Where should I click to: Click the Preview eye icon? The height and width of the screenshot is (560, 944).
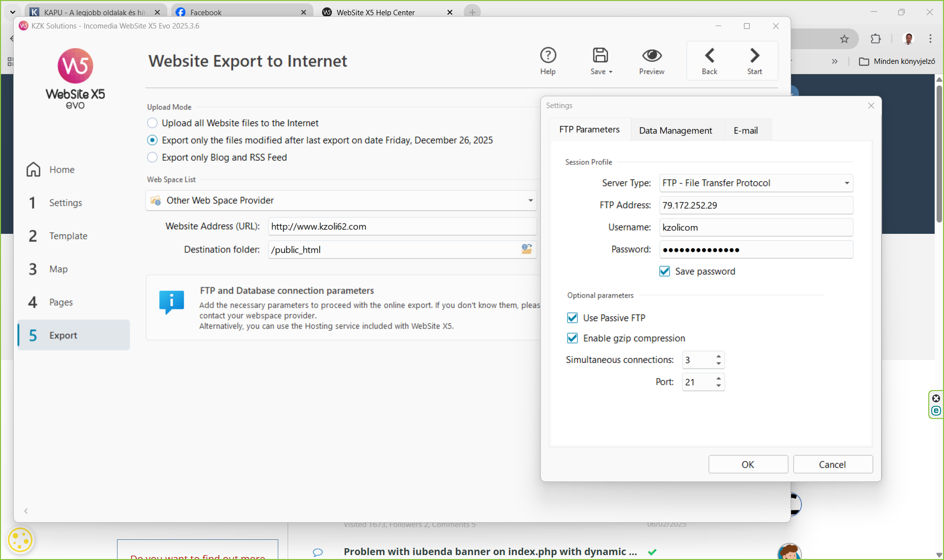click(651, 56)
